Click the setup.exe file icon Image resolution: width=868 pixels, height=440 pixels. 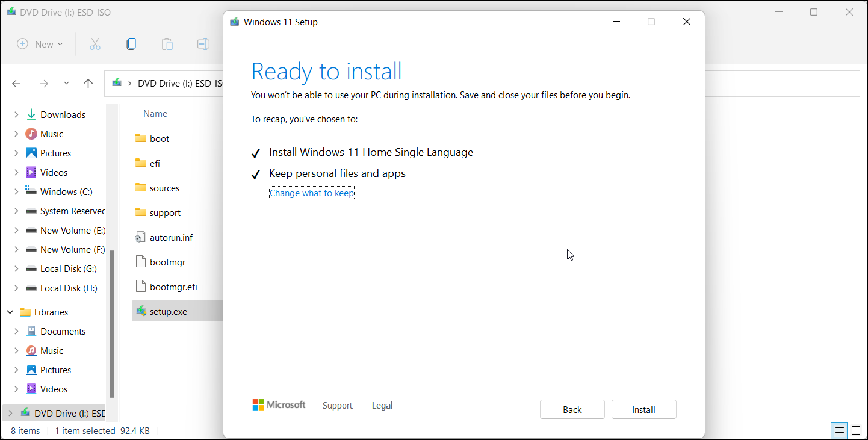click(141, 311)
